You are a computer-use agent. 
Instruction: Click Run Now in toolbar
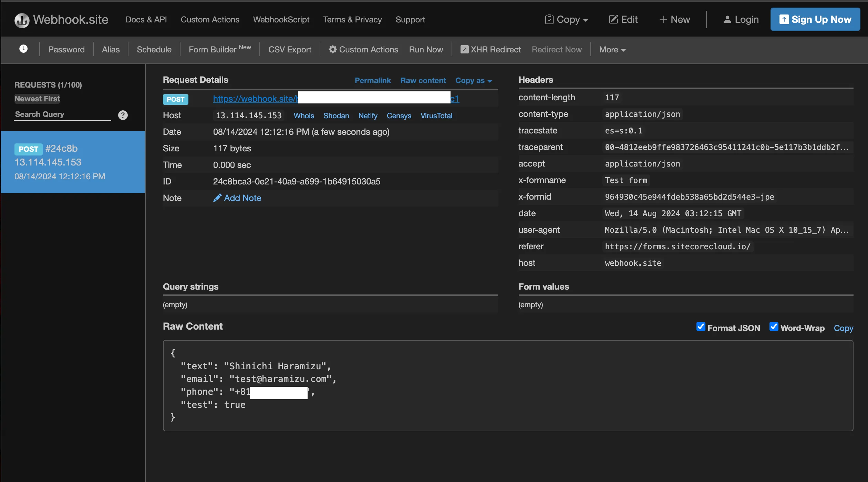pyautogui.click(x=426, y=50)
